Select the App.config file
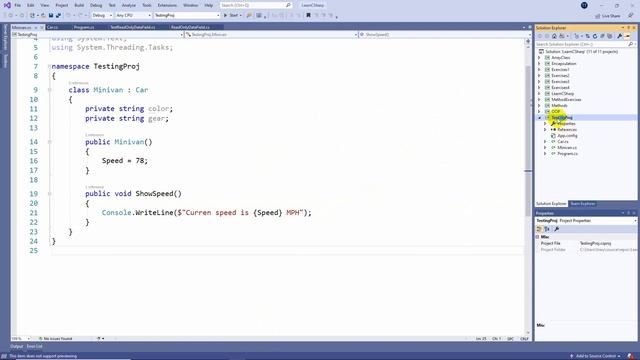Viewport: 640px width, 360px height. click(x=567, y=136)
